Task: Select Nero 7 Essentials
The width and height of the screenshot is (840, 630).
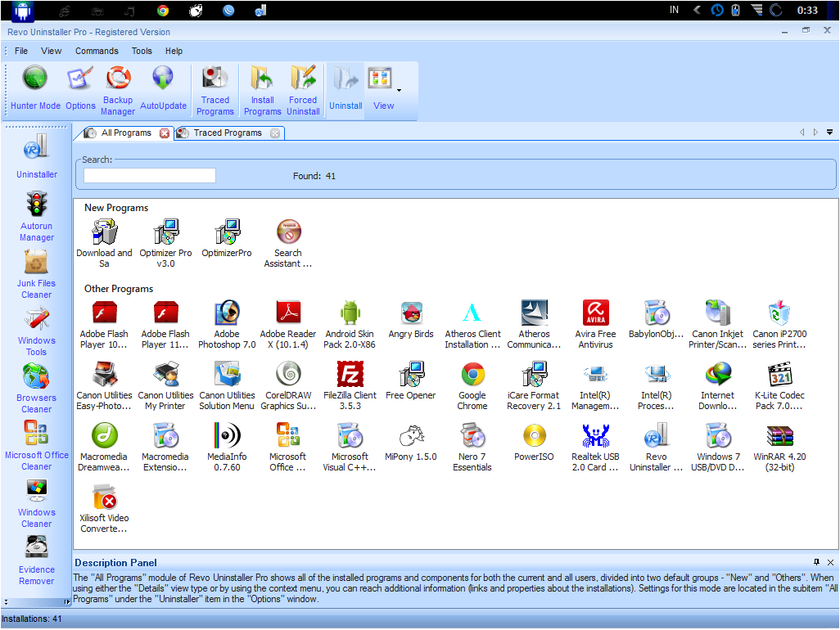Action: click(x=472, y=448)
